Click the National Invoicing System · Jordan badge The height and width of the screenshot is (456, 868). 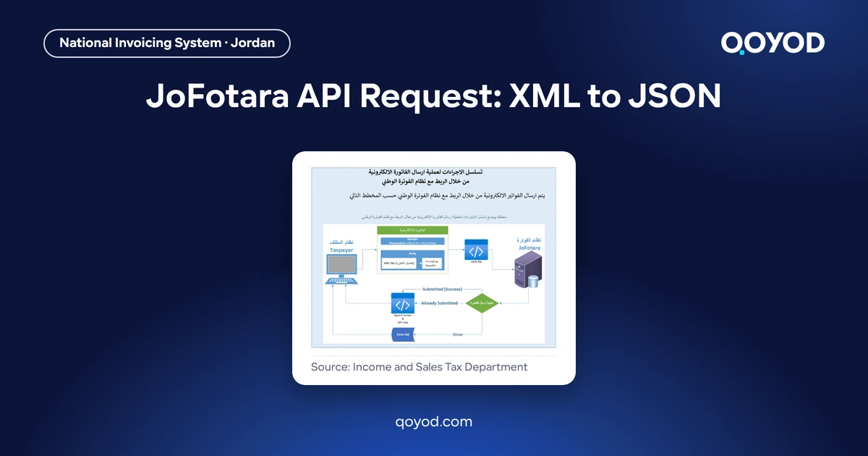click(x=167, y=43)
